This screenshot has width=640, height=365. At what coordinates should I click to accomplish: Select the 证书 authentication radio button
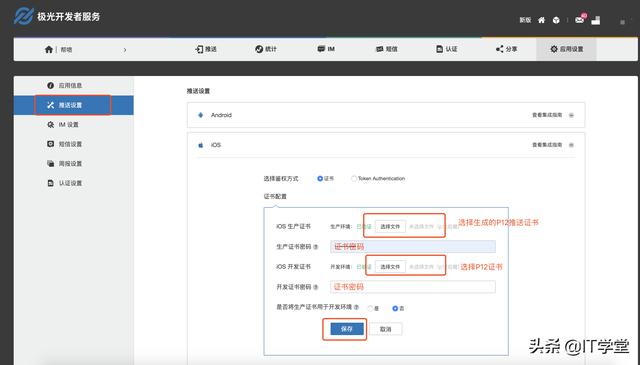click(x=320, y=178)
